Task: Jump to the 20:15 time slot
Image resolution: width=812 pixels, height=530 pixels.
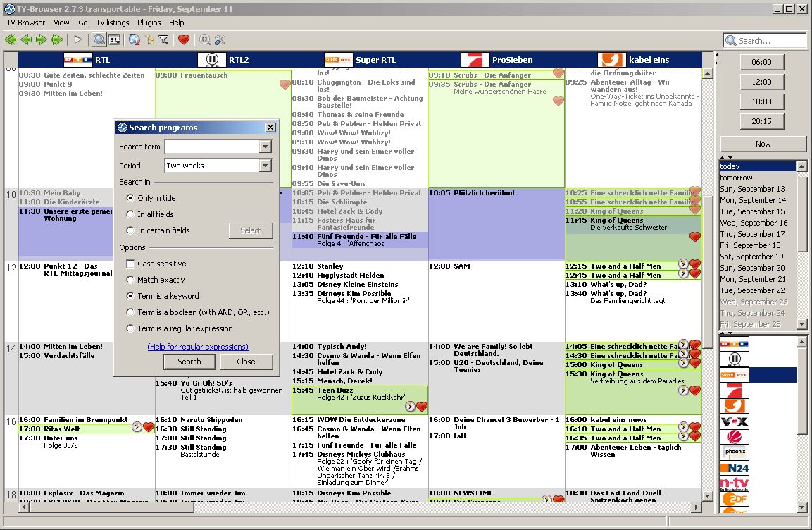Action: (x=762, y=121)
